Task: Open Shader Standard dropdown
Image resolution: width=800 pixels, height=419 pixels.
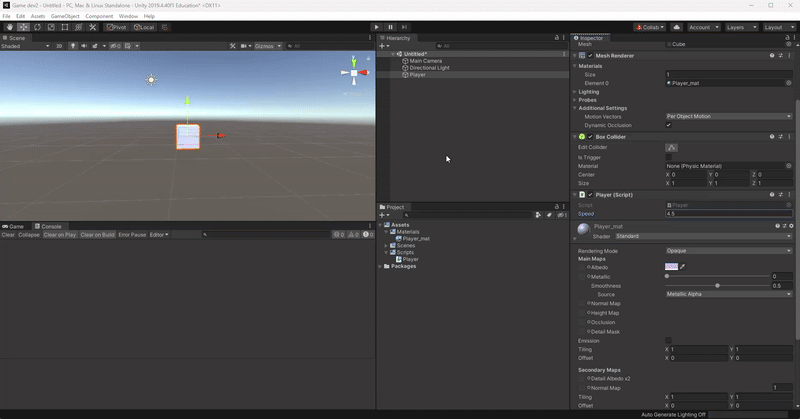Action: coord(704,236)
